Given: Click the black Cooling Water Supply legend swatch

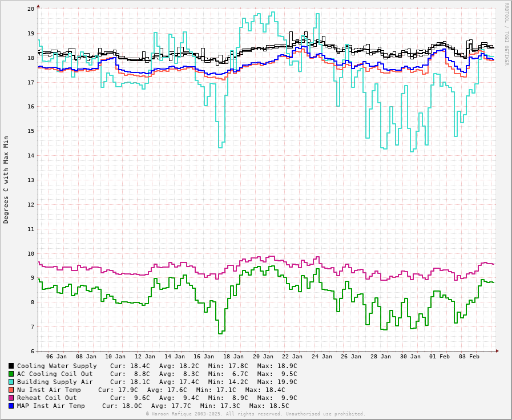Looking at the screenshot, I should 11,366.
